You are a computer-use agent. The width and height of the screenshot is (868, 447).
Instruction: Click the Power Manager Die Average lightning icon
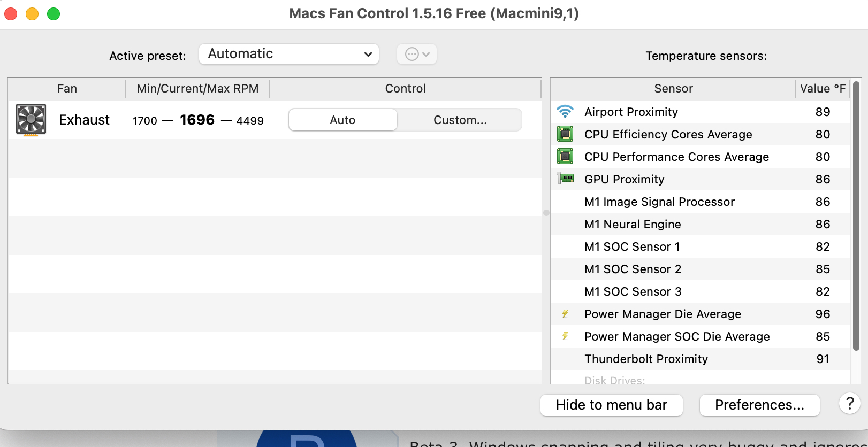click(565, 314)
